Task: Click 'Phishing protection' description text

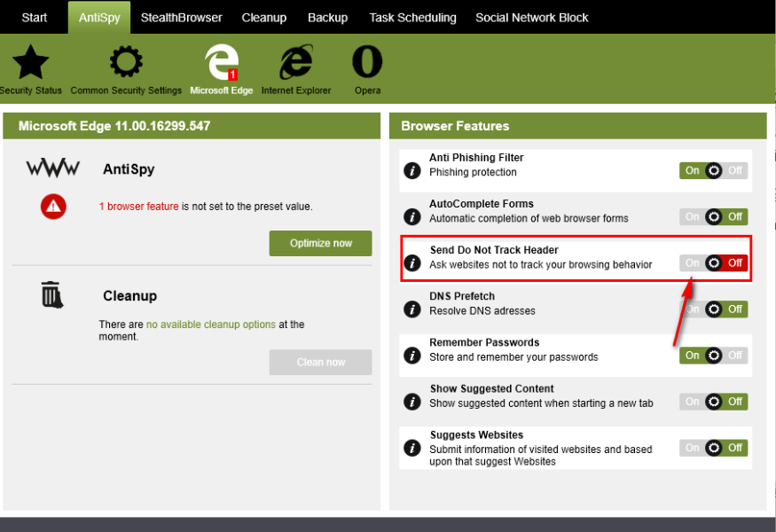Action: pos(473,172)
